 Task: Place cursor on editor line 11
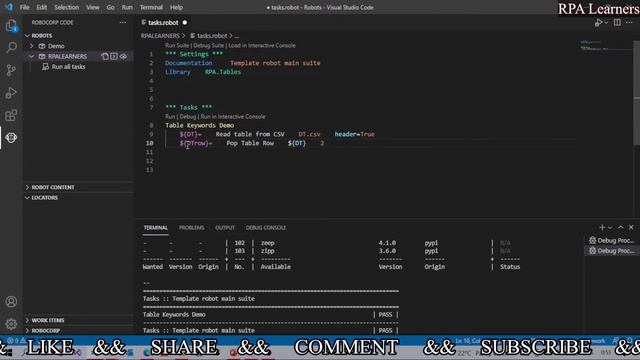tap(359, 152)
